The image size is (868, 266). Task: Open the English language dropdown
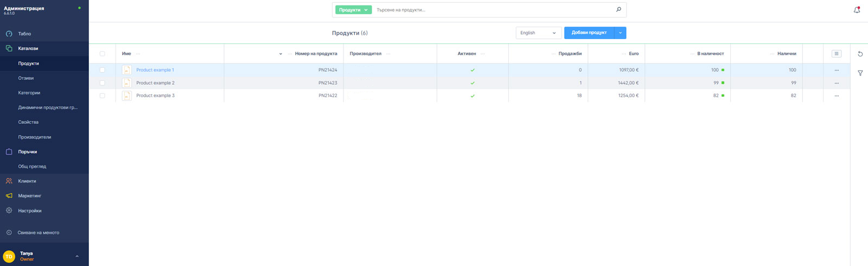[x=538, y=33]
